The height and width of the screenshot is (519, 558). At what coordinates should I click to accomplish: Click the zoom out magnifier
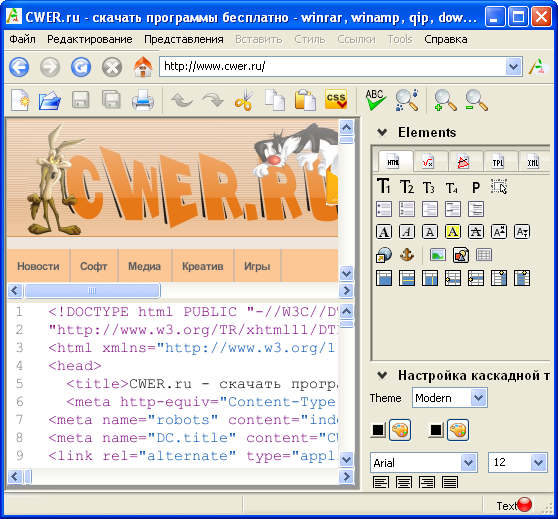[x=476, y=100]
